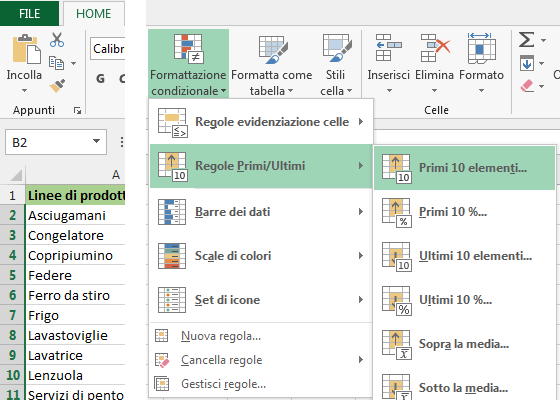Click the Format Painter brush icon
This screenshot has height=400, width=560.
click(57, 86)
